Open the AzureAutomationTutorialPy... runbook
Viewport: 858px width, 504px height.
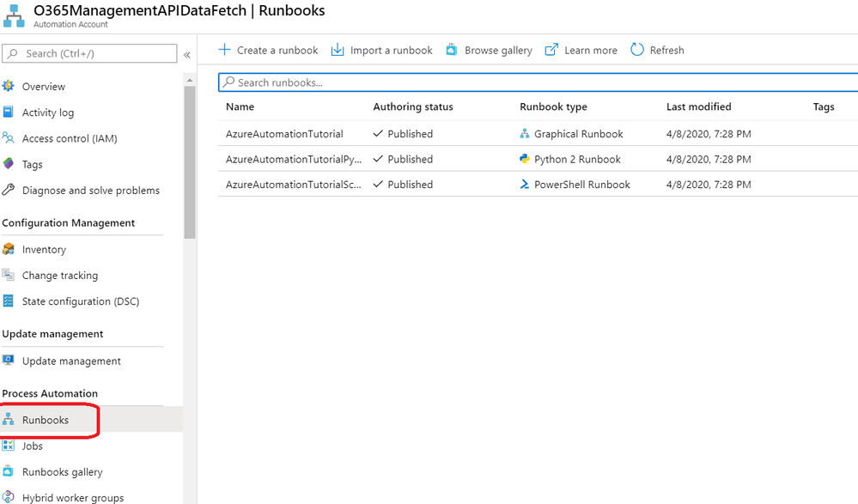294,159
